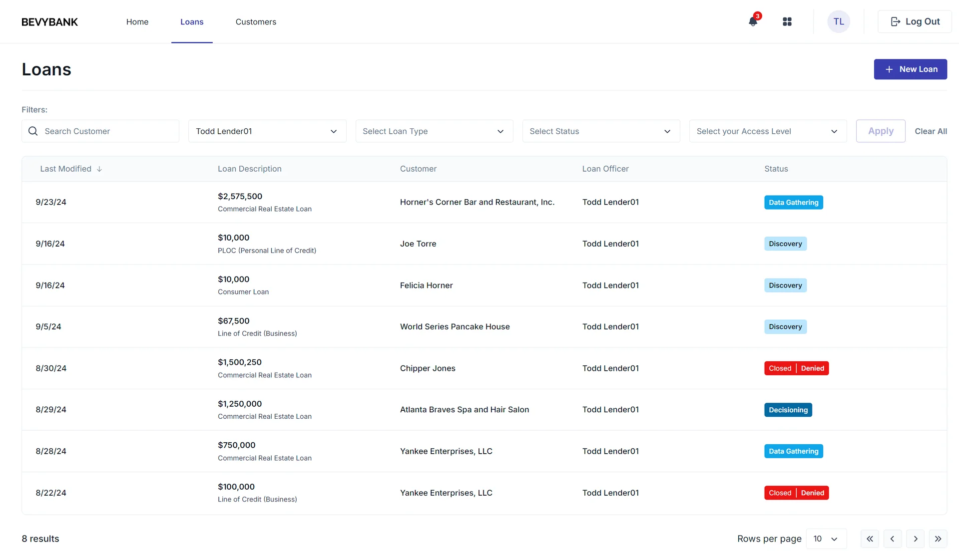
Task: Toggle the Last Modified sort arrow
Action: pyautogui.click(x=99, y=169)
